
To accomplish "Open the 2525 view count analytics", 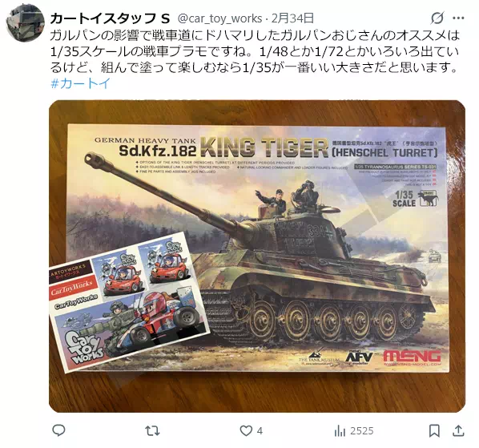I will (x=362, y=431).
